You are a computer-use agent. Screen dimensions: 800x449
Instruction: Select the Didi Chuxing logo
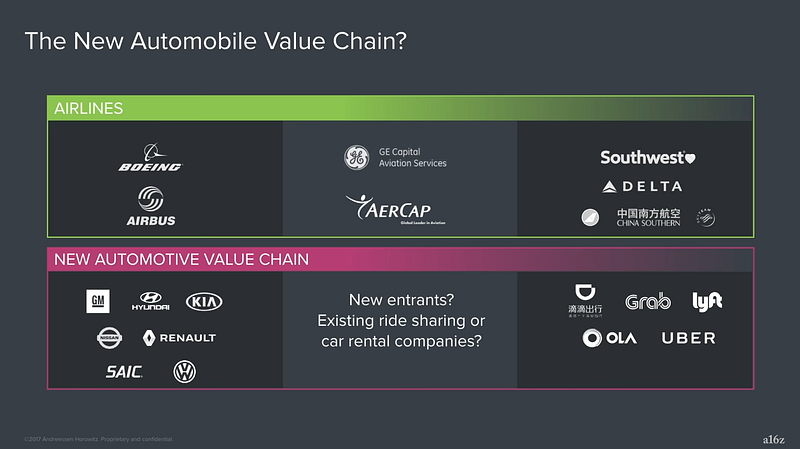click(585, 301)
